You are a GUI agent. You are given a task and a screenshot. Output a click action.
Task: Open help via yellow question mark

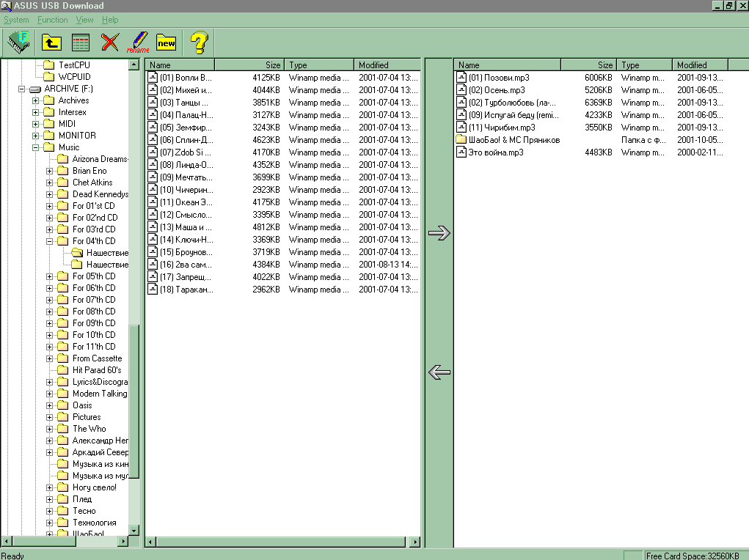coord(199,43)
